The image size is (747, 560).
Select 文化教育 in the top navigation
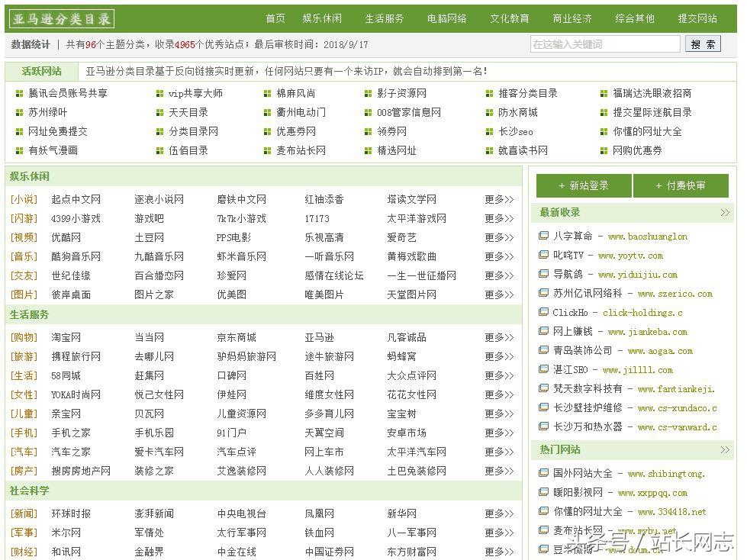pyautogui.click(x=510, y=18)
